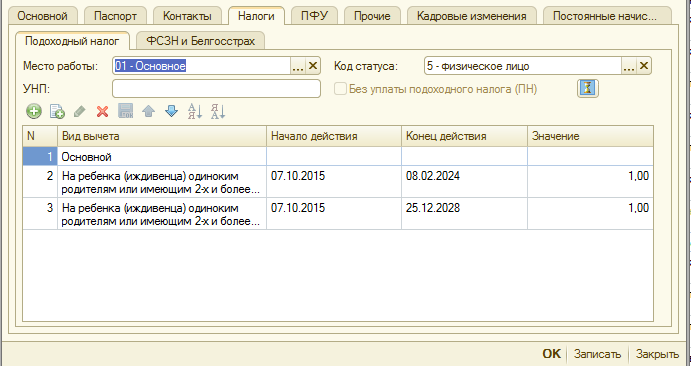Edit the current row with the pencil icon

click(x=80, y=111)
